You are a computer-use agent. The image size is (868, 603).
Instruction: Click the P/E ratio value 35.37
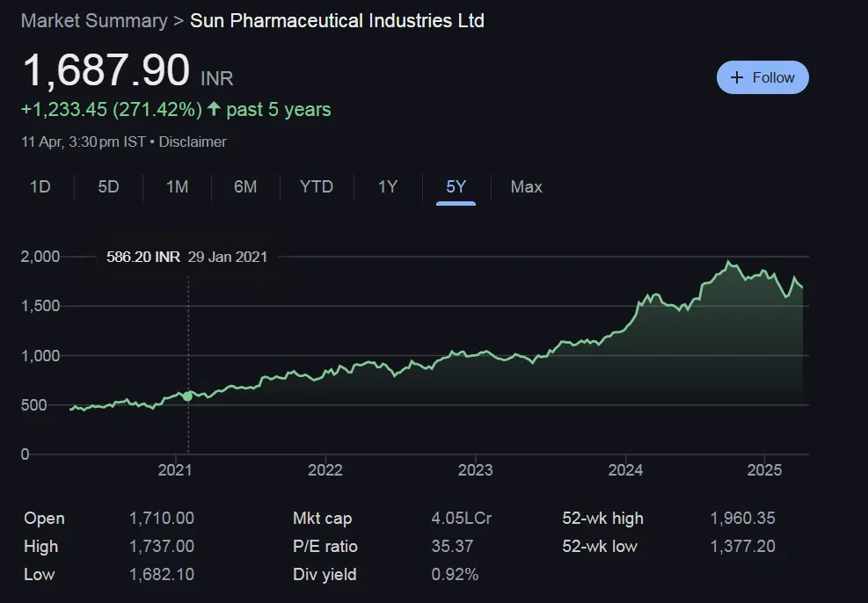pos(452,547)
